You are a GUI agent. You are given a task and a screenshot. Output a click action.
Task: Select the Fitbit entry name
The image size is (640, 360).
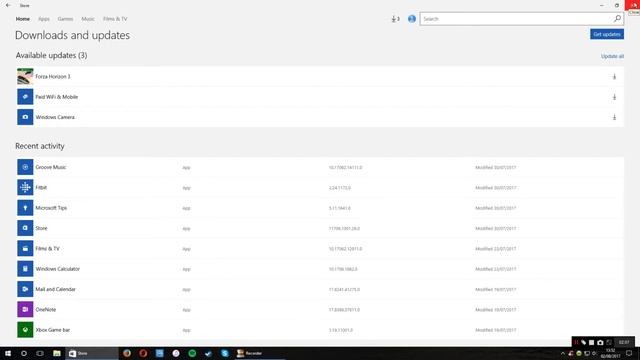[41, 187]
